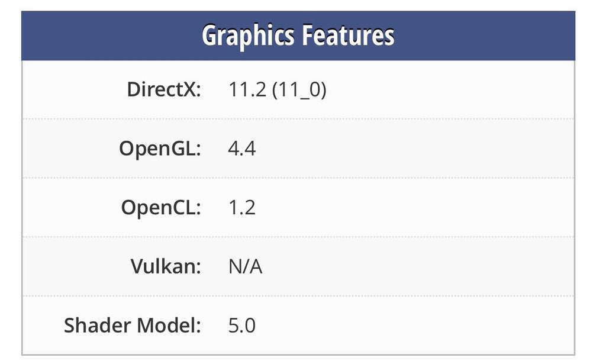Select the OpenCL label
606x364 pixels.
(161, 208)
